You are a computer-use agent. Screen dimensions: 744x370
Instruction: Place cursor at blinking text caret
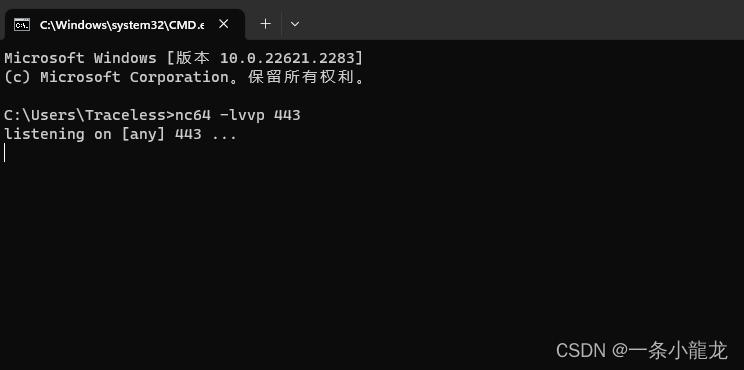4,153
